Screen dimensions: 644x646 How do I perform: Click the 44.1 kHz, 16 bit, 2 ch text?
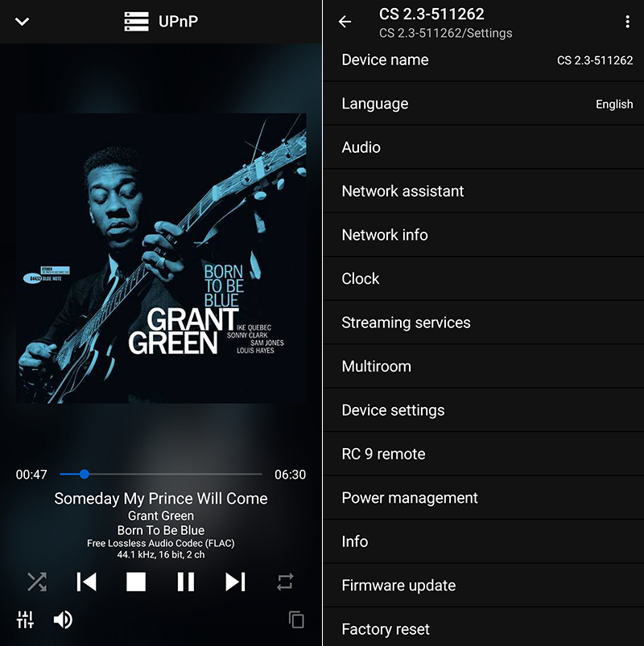pyautogui.click(x=161, y=554)
